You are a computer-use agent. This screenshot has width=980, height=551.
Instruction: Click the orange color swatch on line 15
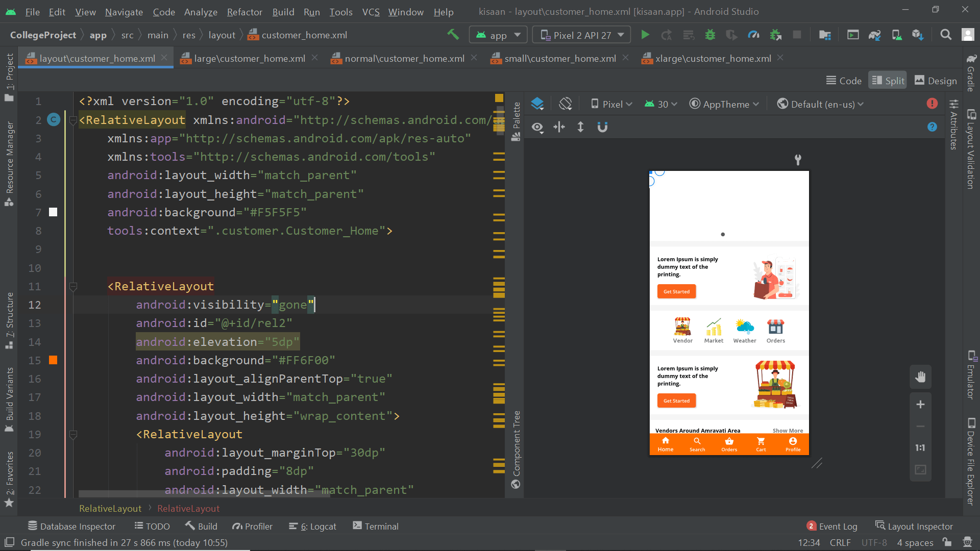click(53, 360)
